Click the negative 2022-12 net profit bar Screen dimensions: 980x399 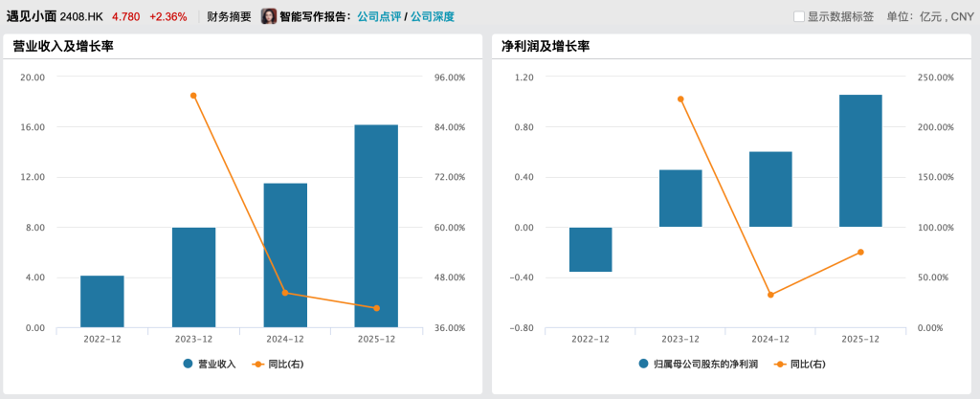pos(590,250)
